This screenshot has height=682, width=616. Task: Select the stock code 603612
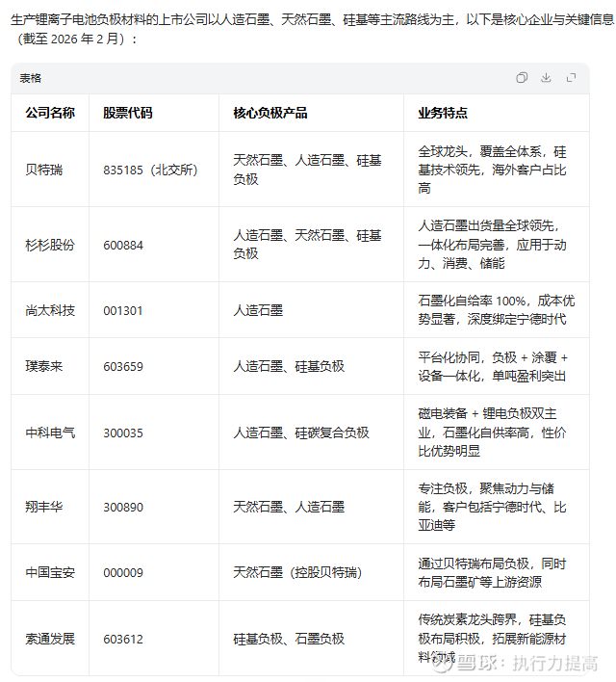click(x=123, y=640)
